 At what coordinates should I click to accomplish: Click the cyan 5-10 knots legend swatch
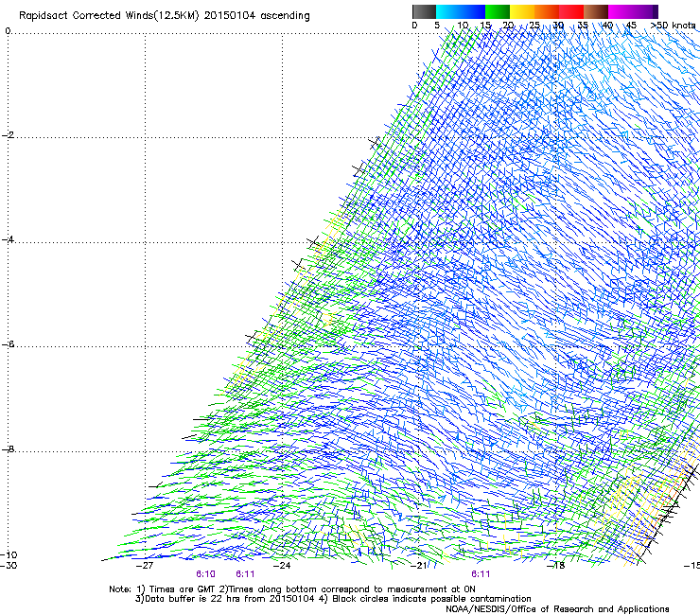pos(448,11)
